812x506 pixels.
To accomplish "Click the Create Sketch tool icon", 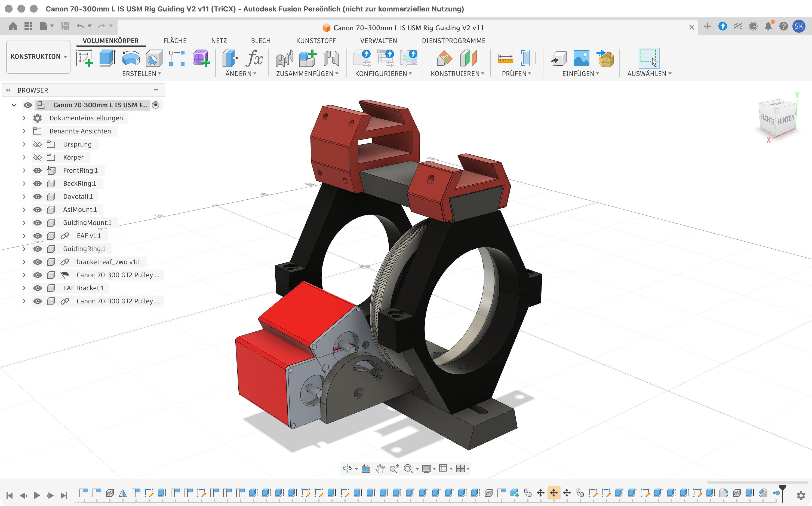I will [84, 58].
